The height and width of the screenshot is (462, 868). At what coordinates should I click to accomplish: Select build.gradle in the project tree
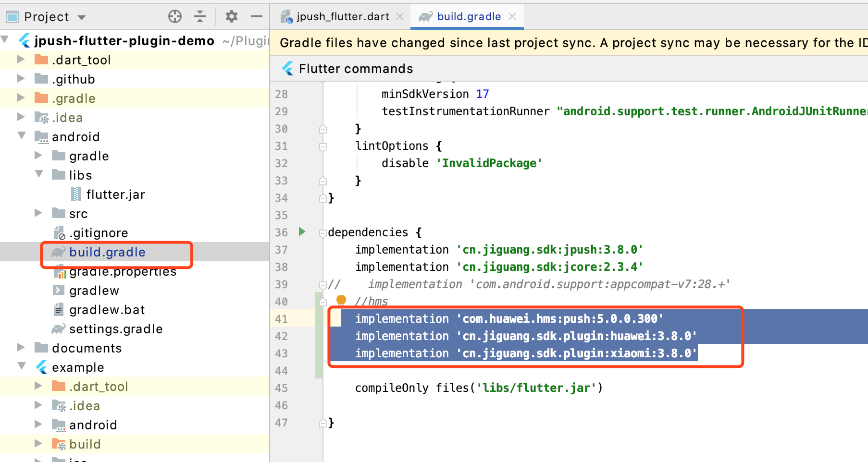[x=107, y=252]
